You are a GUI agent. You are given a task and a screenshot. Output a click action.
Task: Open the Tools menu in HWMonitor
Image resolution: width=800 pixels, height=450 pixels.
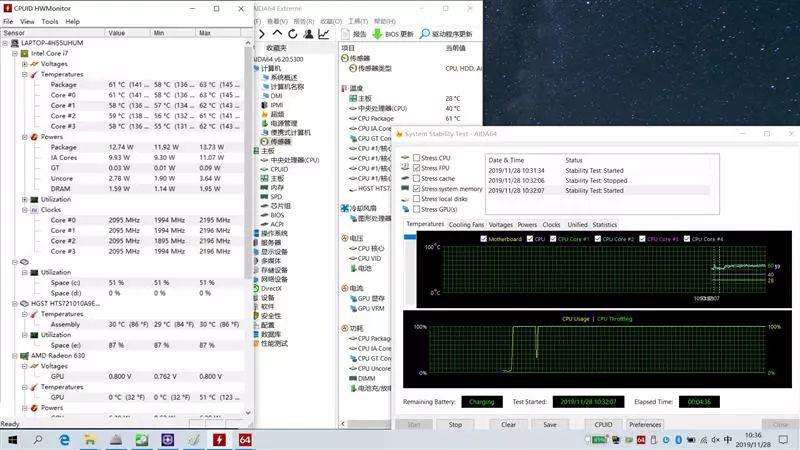pos(49,21)
